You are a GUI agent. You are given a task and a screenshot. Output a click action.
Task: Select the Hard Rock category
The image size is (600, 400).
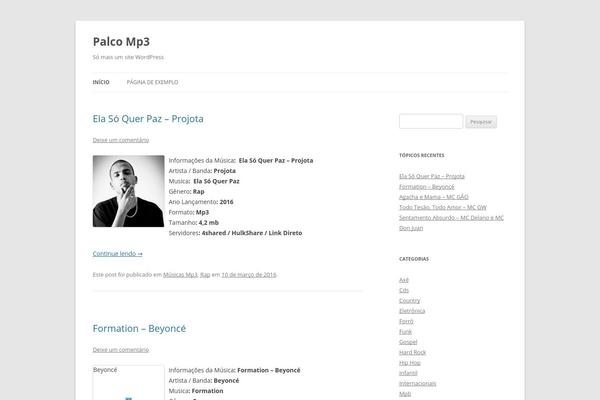click(x=412, y=352)
